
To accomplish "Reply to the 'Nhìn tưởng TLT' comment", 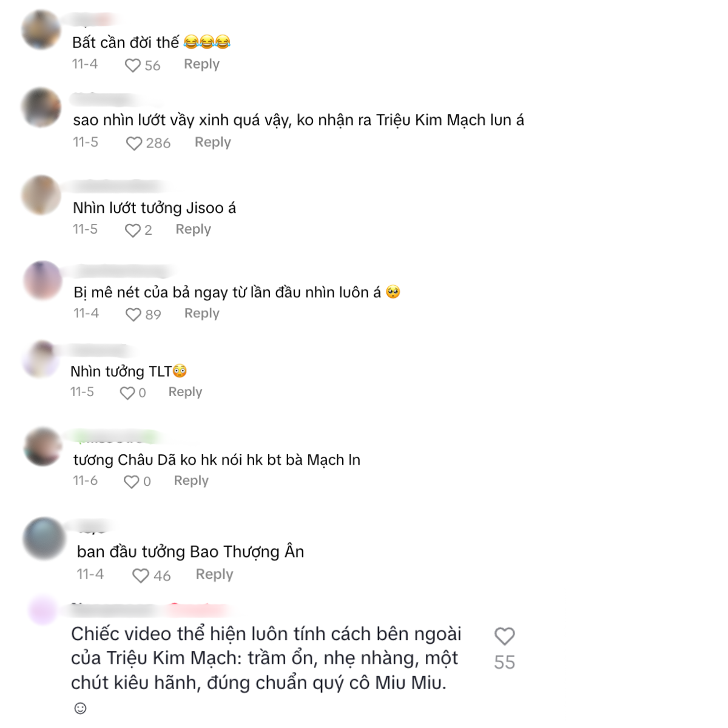I will (x=185, y=392).
